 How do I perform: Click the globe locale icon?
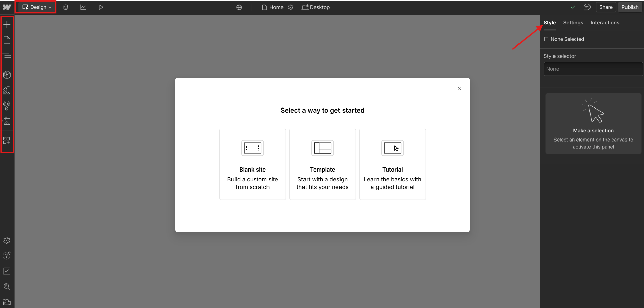(x=239, y=7)
